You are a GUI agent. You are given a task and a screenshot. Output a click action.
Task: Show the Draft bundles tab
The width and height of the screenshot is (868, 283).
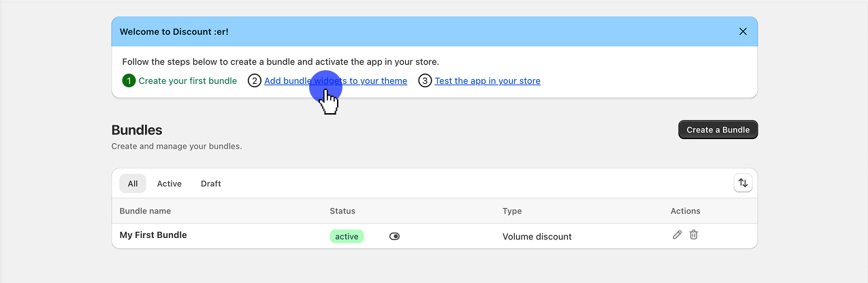tap(210, 183)
